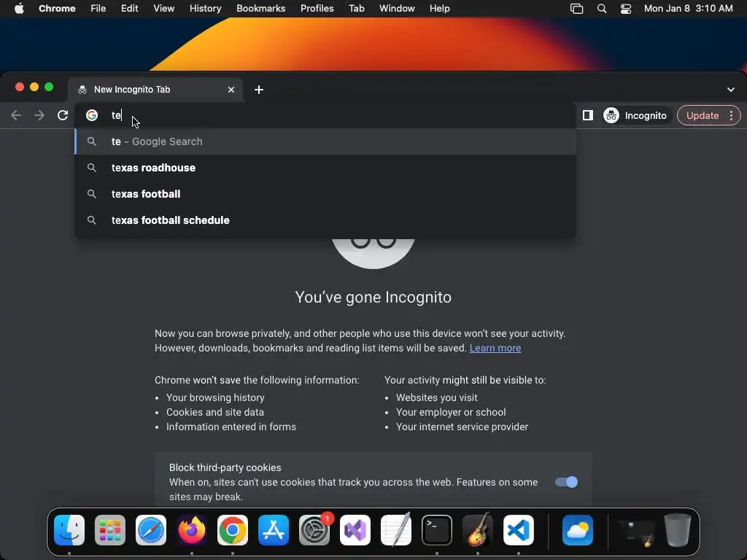Click the Google icon in the address bar
747x560 pixels.
click(92, 115)
